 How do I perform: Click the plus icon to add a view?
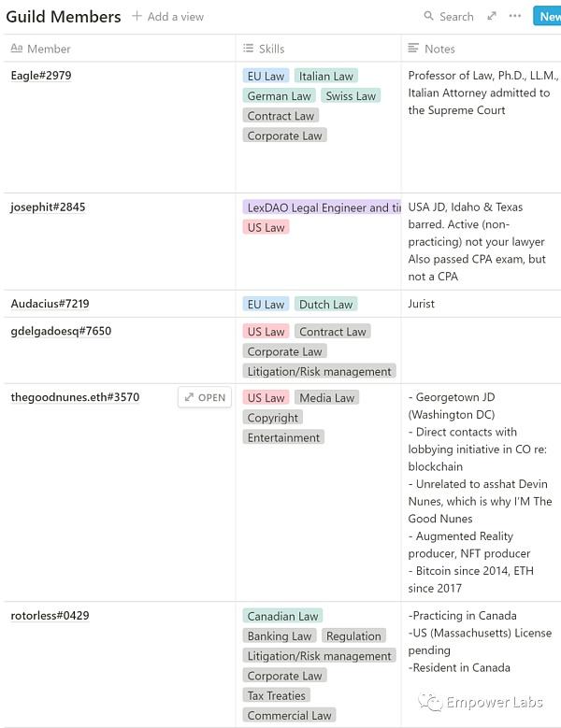click(137, 17)
